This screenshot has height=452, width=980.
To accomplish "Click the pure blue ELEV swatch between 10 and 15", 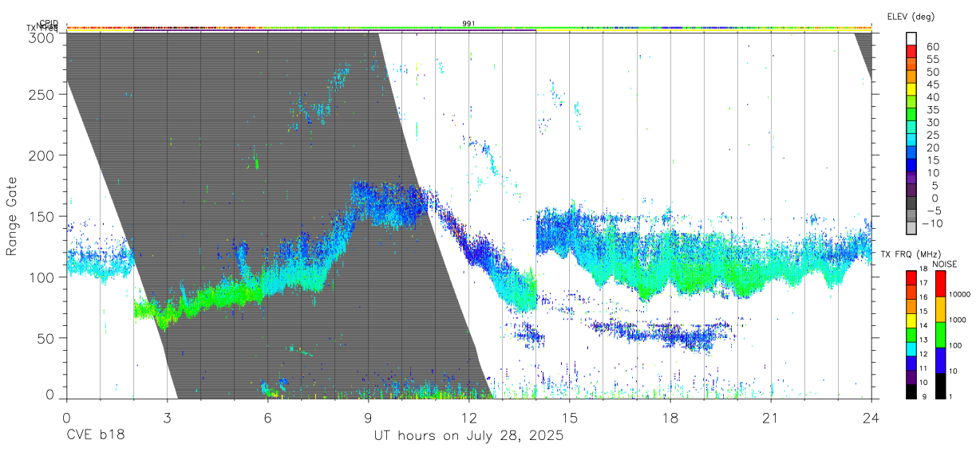I will tap(911, 166).
